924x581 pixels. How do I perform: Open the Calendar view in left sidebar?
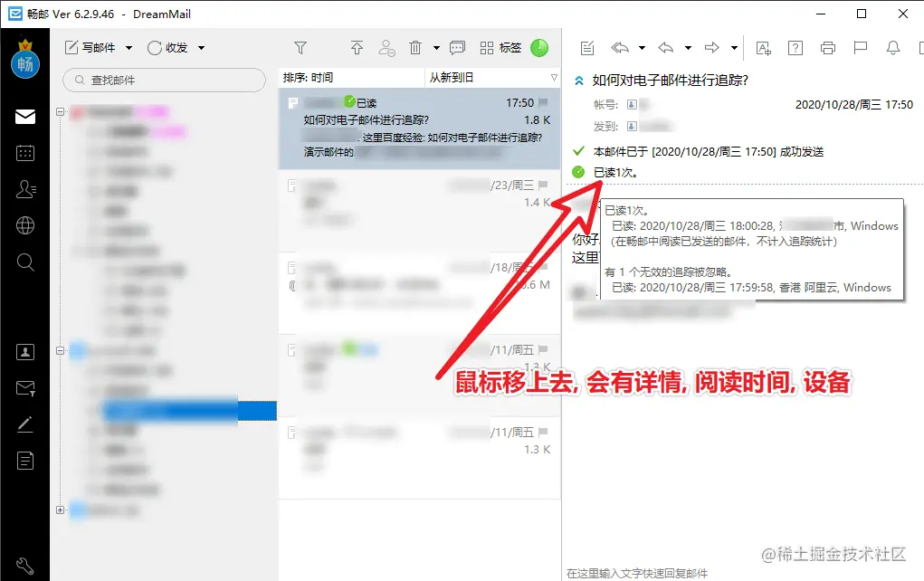pos(24,153)
